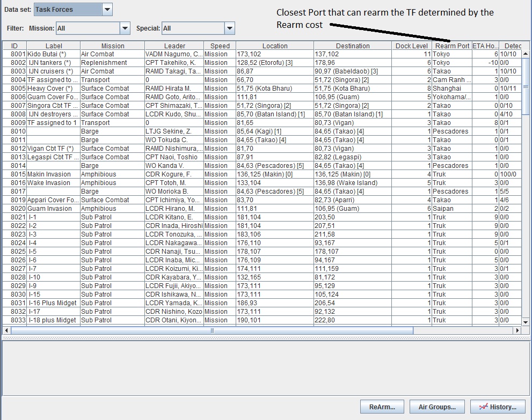Open the History chart button
532x420 pixels.
pos(498,407)
